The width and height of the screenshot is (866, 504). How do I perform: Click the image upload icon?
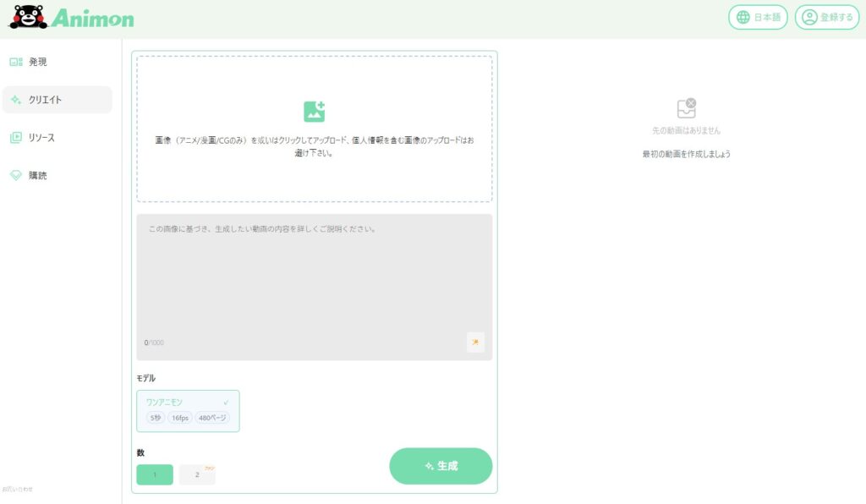tap(314, 112)
